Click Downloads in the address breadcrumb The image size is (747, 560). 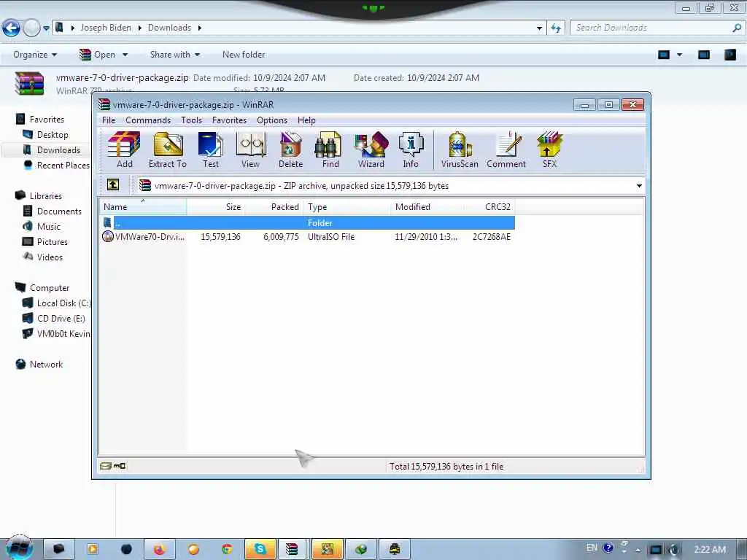coord(169,28)
